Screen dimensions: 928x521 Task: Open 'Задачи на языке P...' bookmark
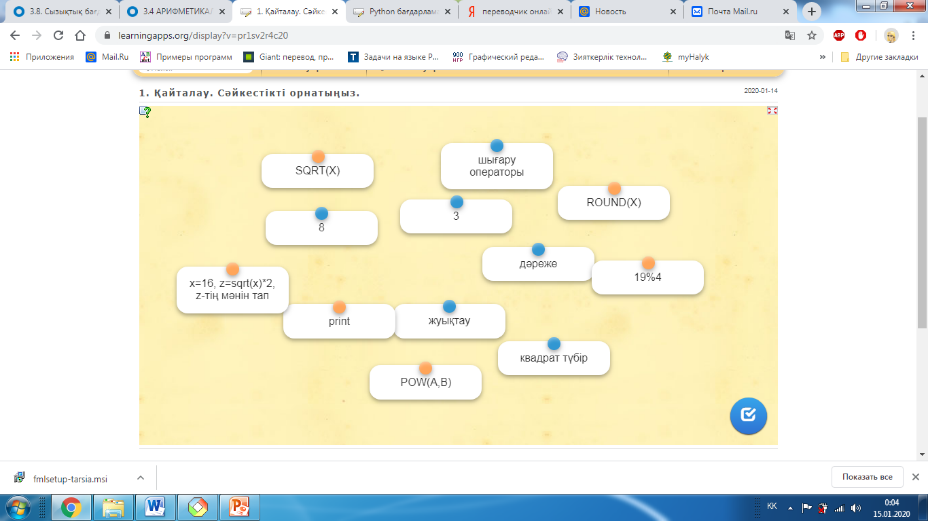pos(393,57)
